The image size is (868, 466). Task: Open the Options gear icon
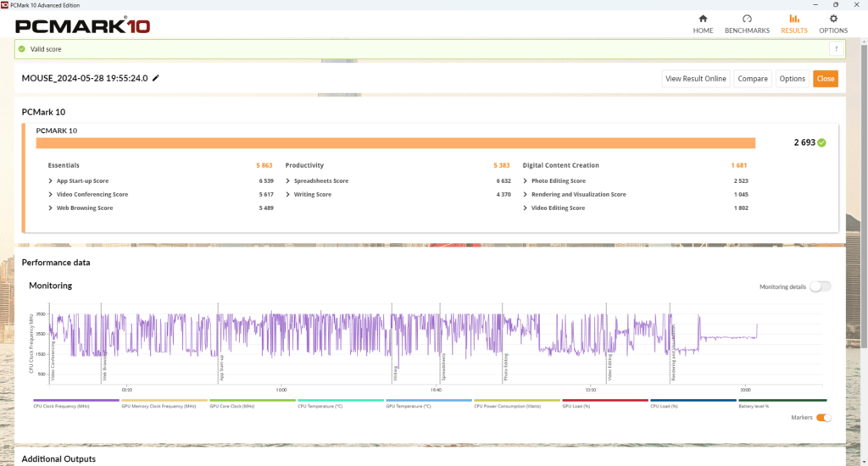(x=832, y=19)
